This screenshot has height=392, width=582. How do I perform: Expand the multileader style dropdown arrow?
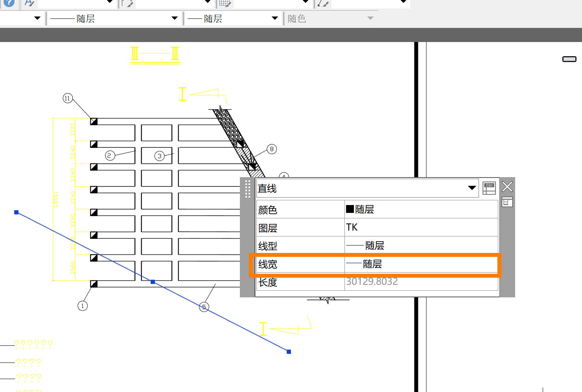pos(403,2)
